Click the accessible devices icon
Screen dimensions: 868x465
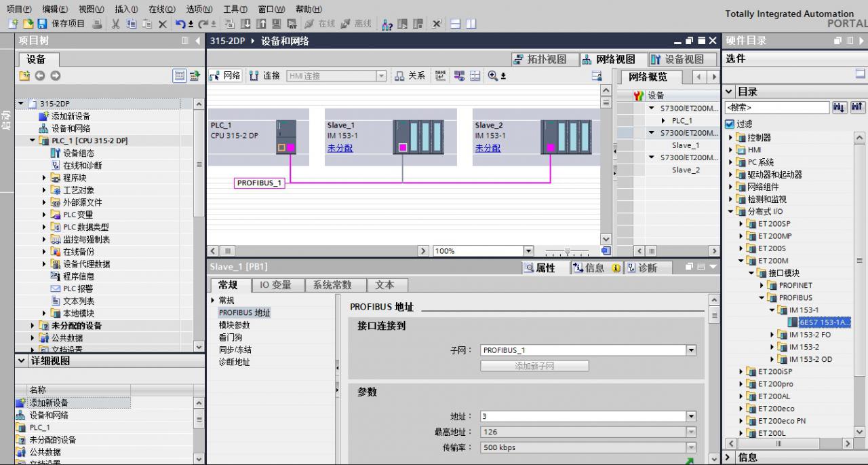click(x=387, y=24)
